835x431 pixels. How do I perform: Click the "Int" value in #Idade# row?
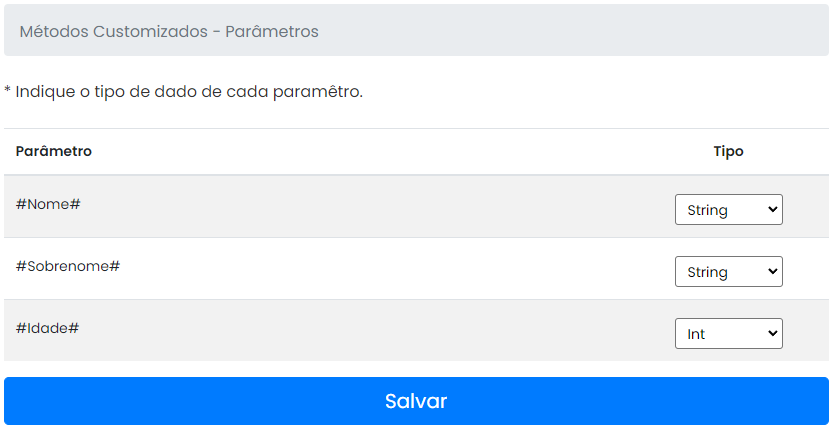tap(697, 334)
